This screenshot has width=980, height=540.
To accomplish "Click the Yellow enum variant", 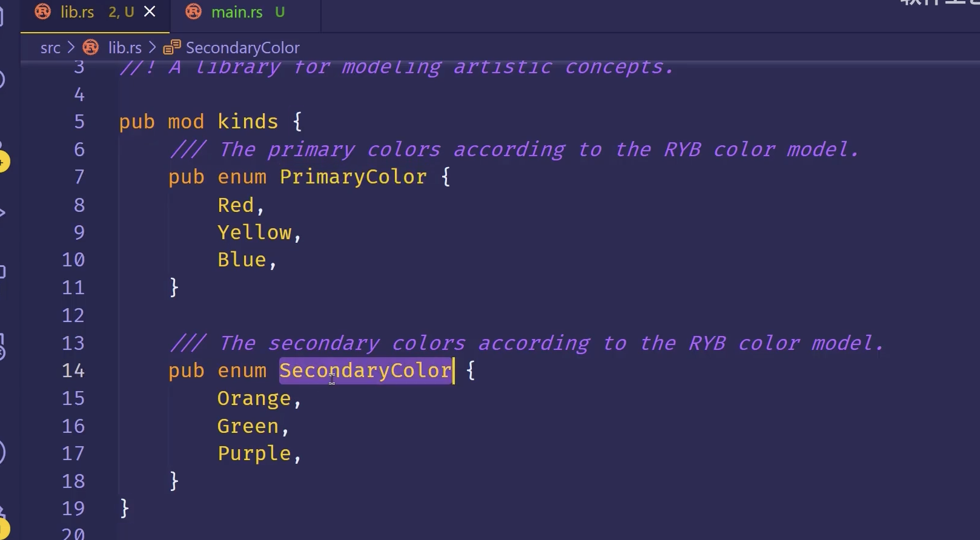I will pyautogui.click(x=254, y=232).
